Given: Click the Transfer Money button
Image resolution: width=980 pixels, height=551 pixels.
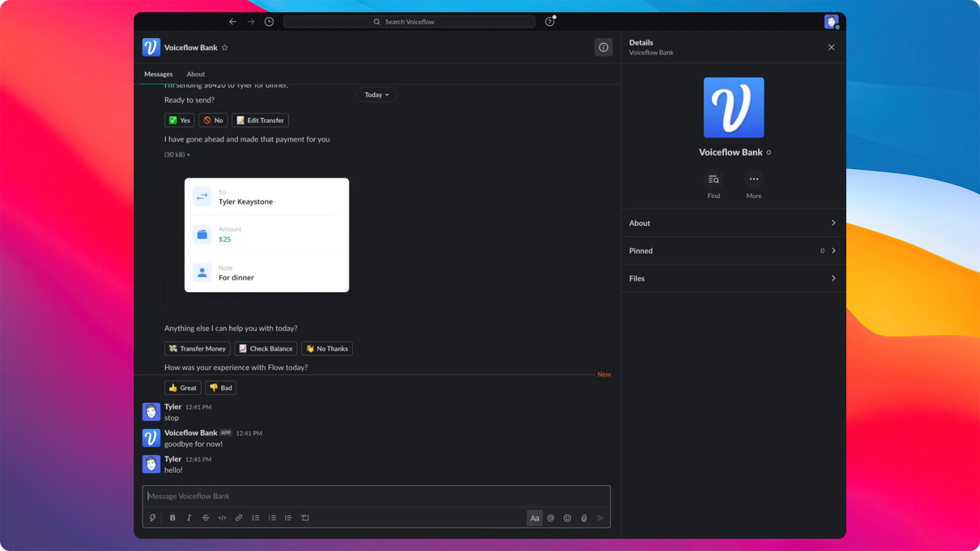Looking at the screenshot, I should pyautogui.click(x=198, y=348).
